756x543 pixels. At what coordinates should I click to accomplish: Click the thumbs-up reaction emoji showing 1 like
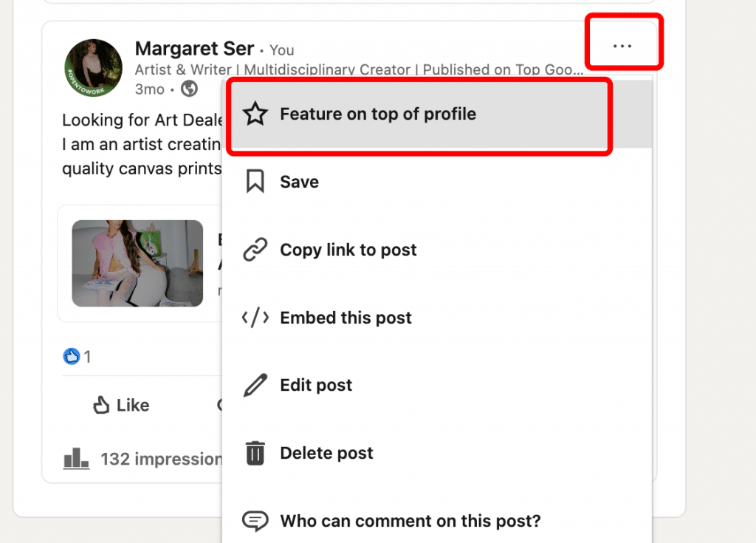(x=72, y=356)
